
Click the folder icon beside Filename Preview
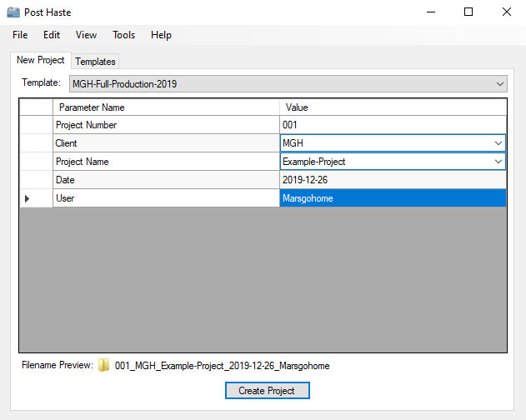tap(103, 365)
